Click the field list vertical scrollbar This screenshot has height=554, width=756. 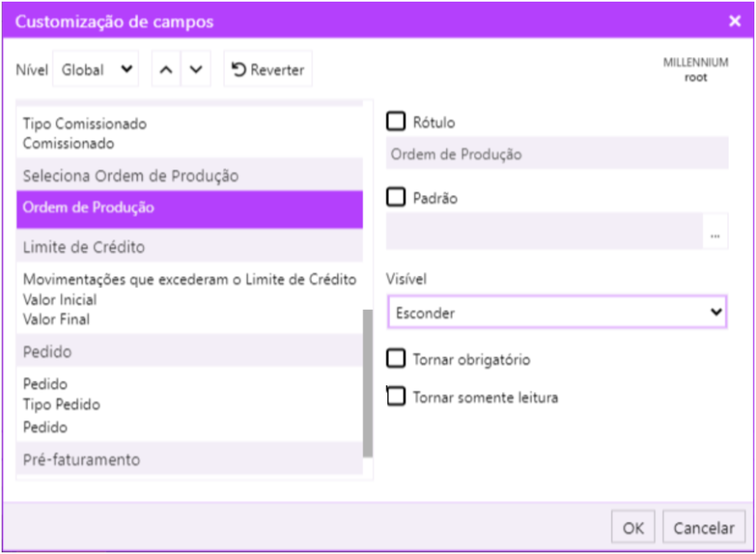(x=368, y=382)
